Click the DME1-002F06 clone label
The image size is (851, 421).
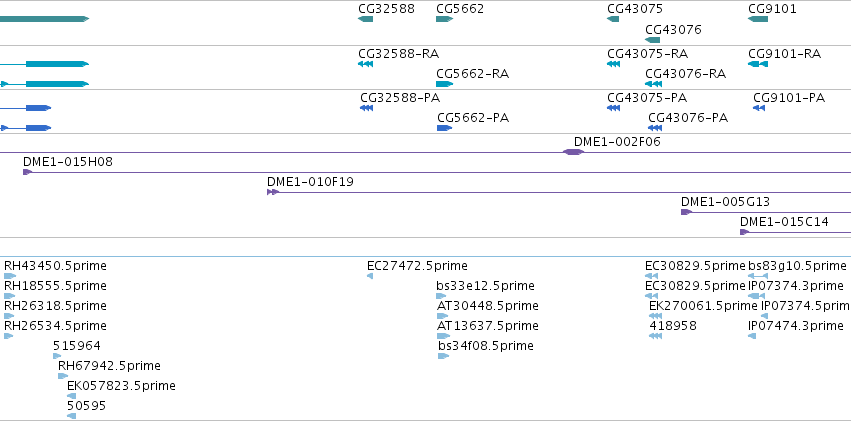click(617, 142)
